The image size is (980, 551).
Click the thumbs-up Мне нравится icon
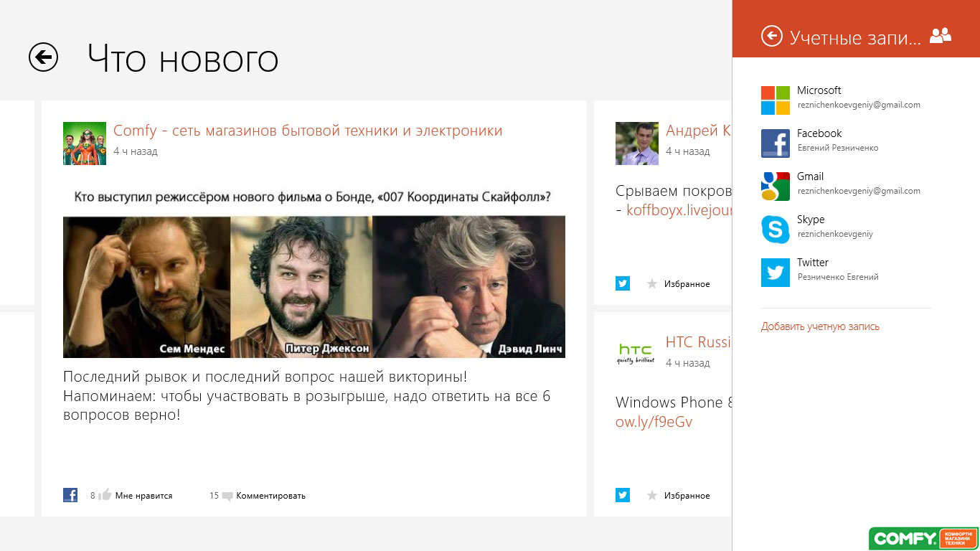click(105, 494)
